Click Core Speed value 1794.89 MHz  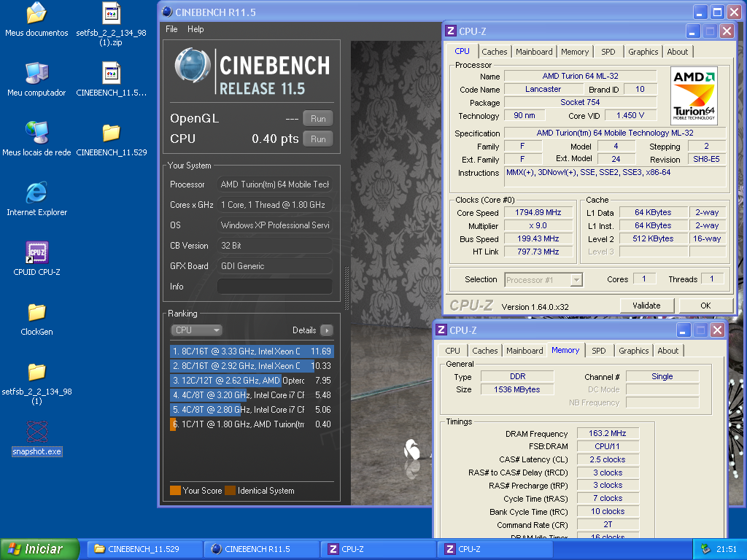click(538, 212)
